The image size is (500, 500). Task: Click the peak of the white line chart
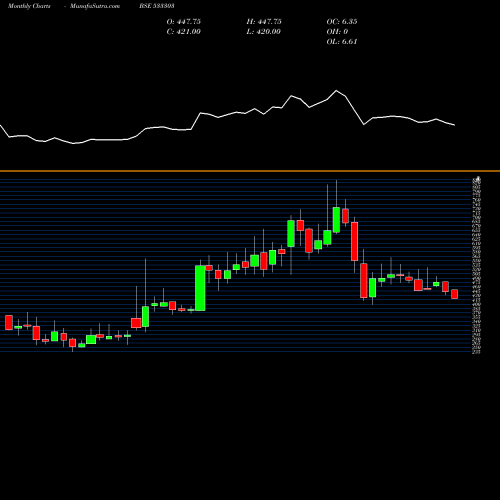point(336,90)
